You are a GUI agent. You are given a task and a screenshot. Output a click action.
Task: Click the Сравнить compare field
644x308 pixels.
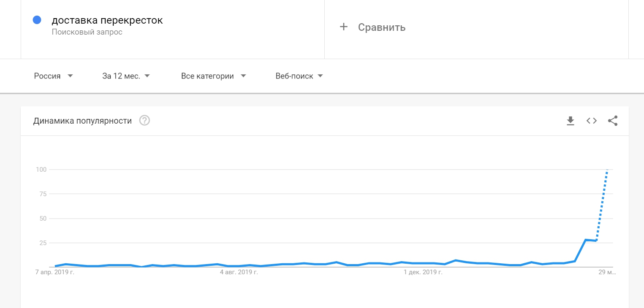coord(476,27)
